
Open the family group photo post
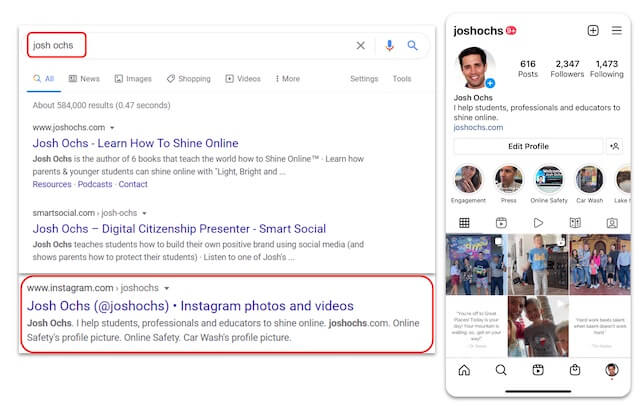pos(600,264)
